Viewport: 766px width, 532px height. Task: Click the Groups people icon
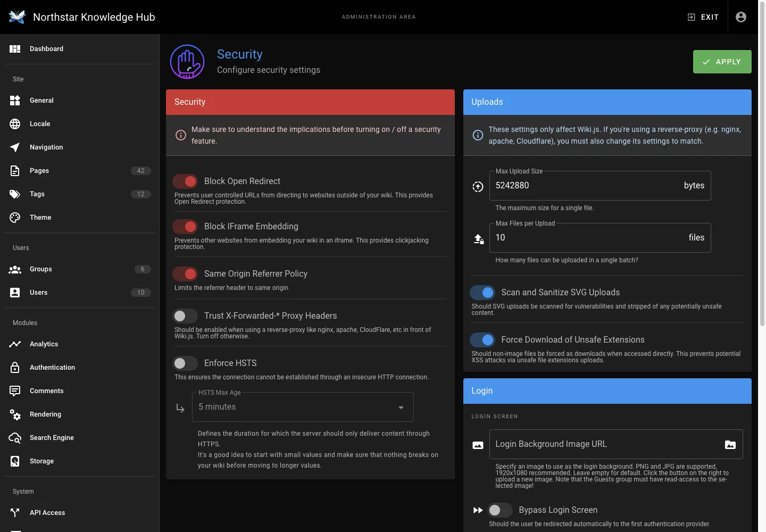click(x=15, y=269)
